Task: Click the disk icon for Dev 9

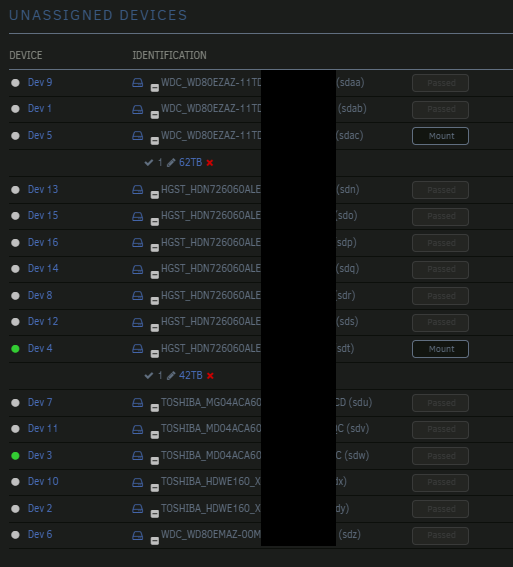Action: pos(137,83)
